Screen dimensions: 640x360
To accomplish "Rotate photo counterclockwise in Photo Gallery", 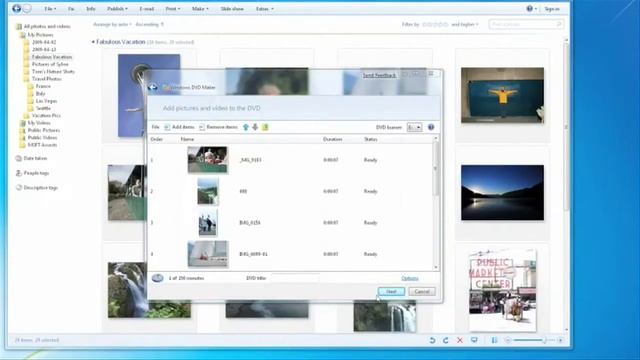I will pos(432,340).
